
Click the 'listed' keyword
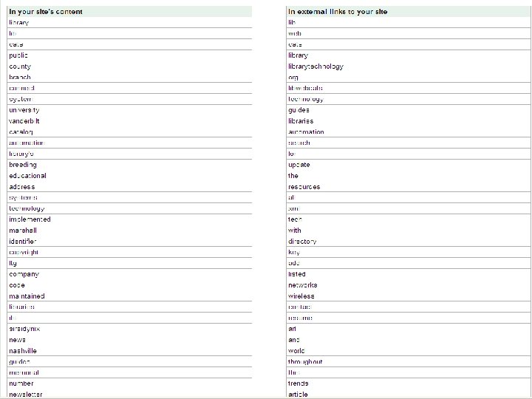pyautogui.click(x=297, y=274)
